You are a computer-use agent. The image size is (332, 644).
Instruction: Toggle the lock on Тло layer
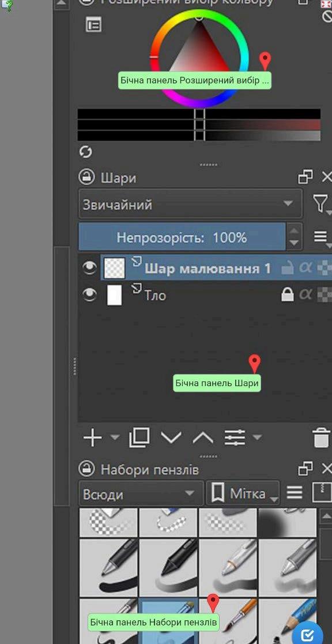click(287, 294)
